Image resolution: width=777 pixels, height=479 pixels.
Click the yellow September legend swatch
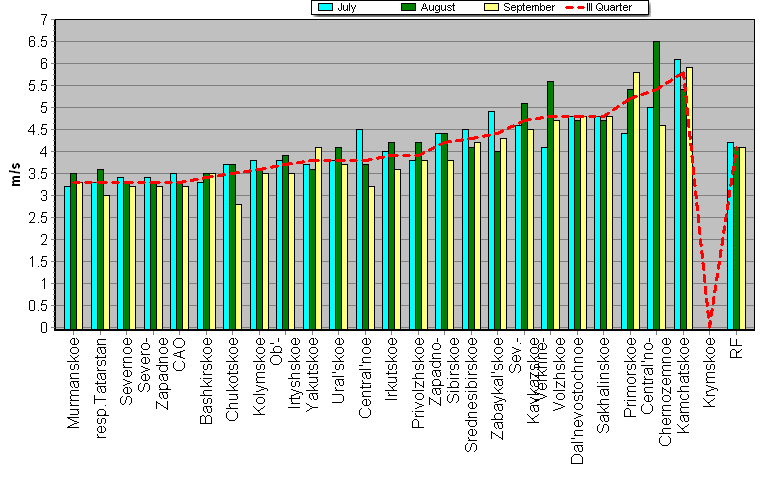492,7
